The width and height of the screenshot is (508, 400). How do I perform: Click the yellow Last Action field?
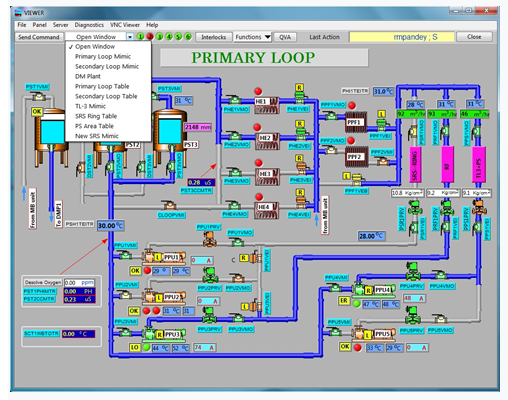pyautogui.click(x=402, y=37)
